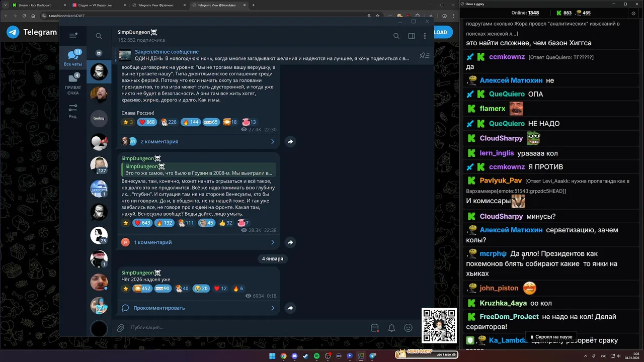
Task: Attach file using paperclip icon
Action: pos(120,328)
